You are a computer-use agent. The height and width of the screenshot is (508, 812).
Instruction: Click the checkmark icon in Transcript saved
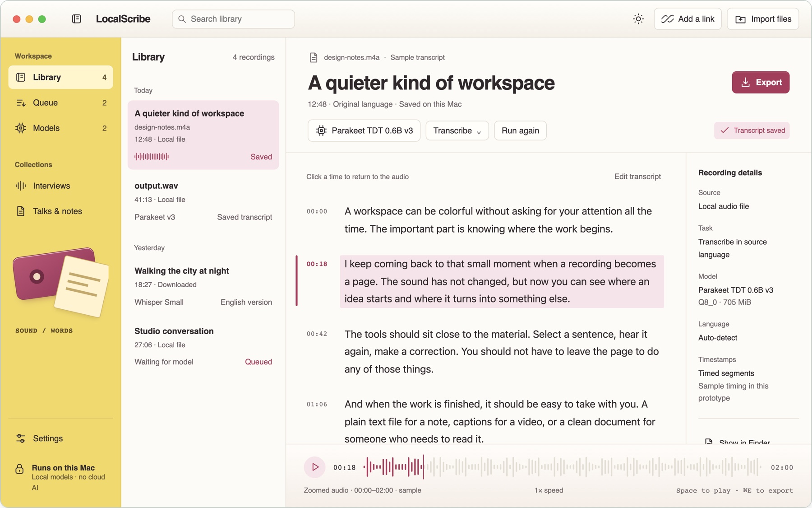click(724, 130)
